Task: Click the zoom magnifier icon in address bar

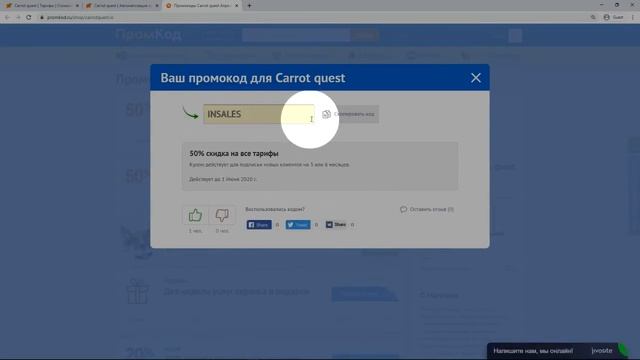Action: [x=593, y=17]
